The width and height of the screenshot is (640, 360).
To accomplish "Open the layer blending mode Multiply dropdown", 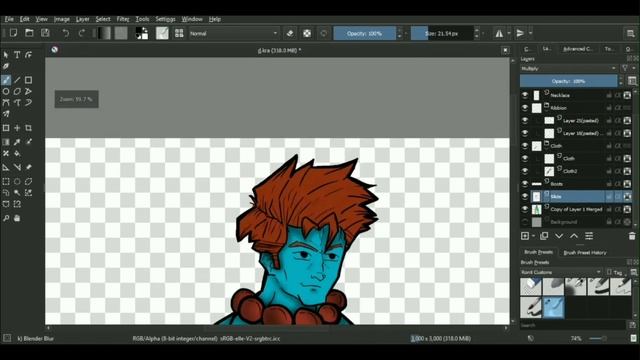I will (569, 69).
